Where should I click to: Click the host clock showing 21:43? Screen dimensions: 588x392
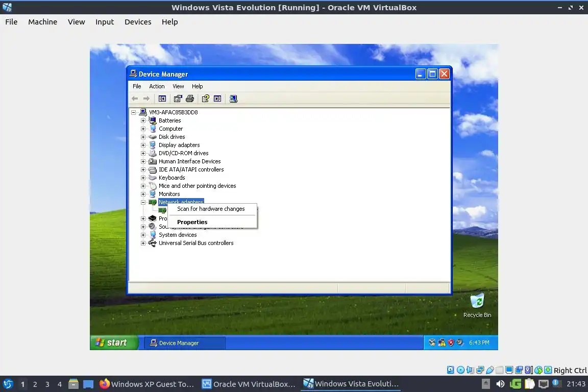pyautogui.click(x=576, y=384)
